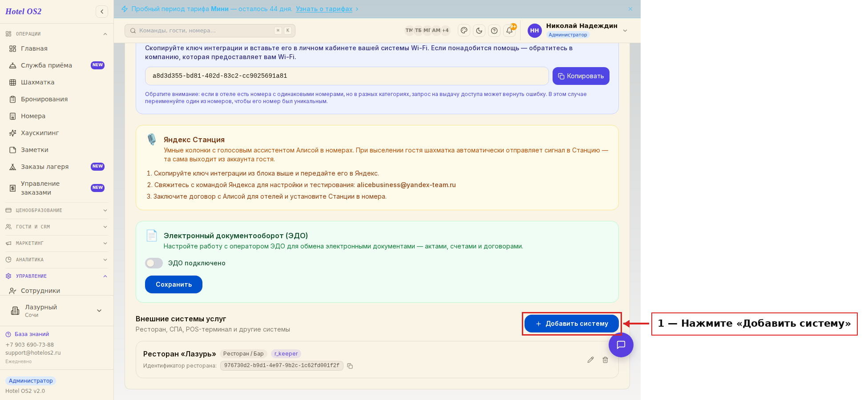Click the Администратор role badge in sidebar
The height and width of the screenshot is (400, 868).
pyautogui.click(x=31, y=381)
